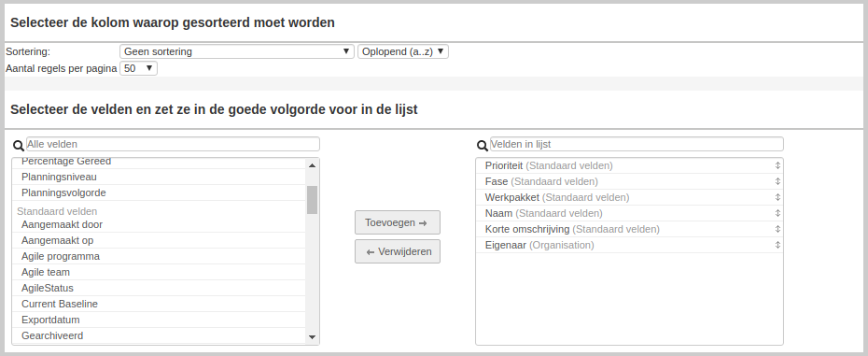Select Korte omschrijving in the right list
Viewport: 868px width, 356px height.
(x=629, y=229)
